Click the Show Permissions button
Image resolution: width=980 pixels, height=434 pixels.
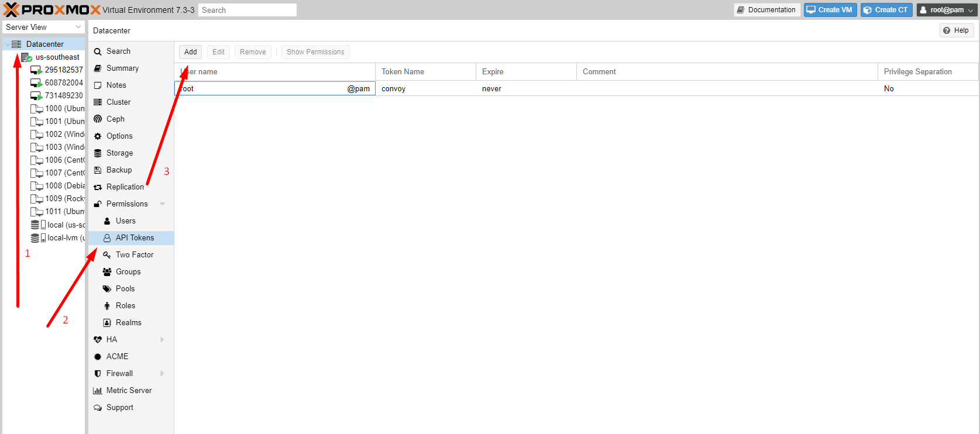(315, 52)
